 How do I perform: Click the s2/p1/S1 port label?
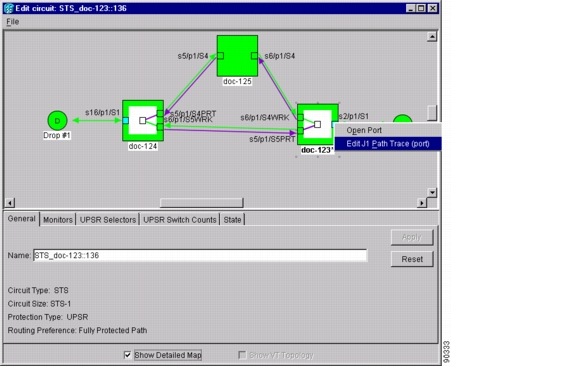353,116
